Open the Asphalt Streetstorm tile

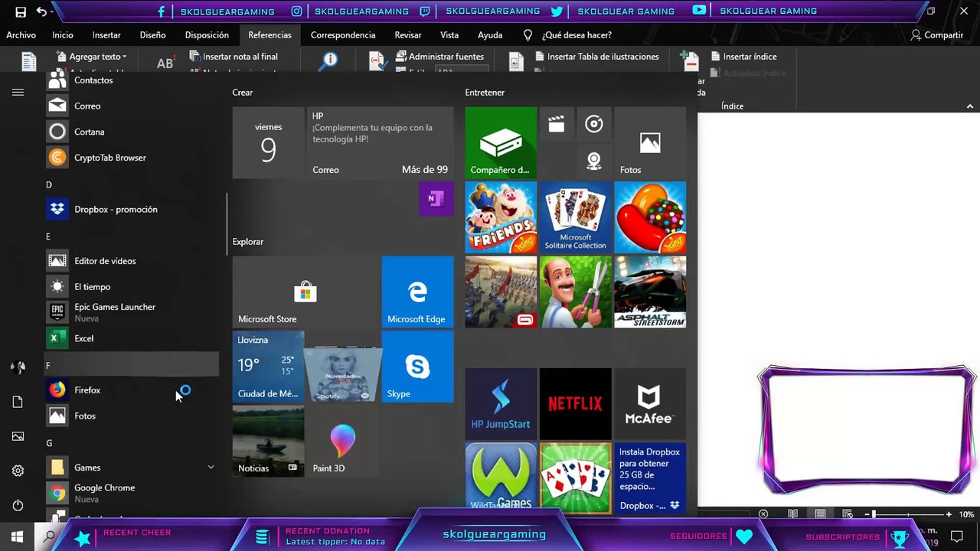click(x=650, y=292)
